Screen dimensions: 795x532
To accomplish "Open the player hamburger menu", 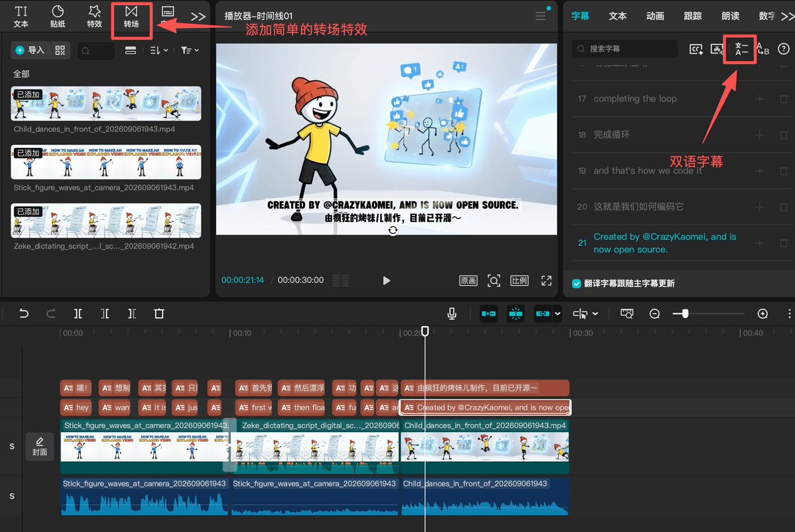I will [540, 16].
